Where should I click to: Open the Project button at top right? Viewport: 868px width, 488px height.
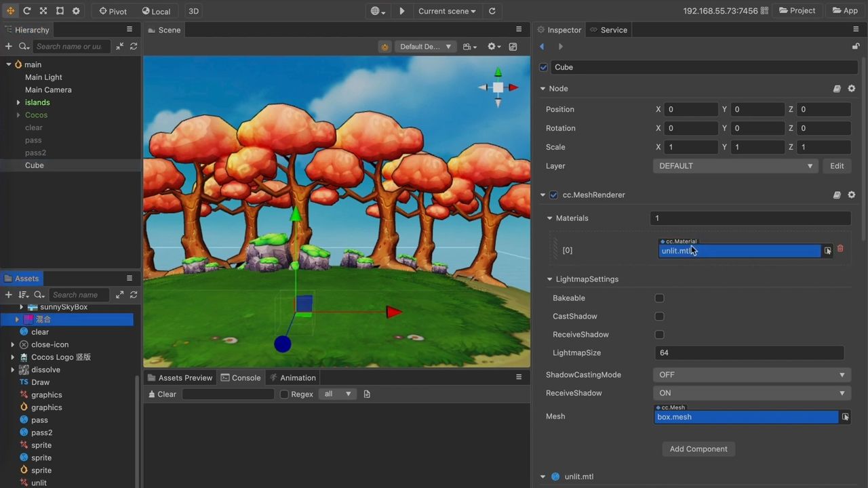click(797, 11)
